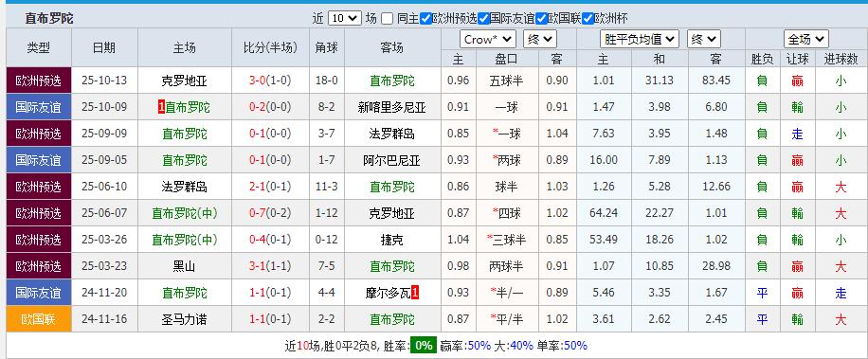Open the 终 dropdown next to Crow*
This screenshot has width=868, height=359.
point(540,39)
